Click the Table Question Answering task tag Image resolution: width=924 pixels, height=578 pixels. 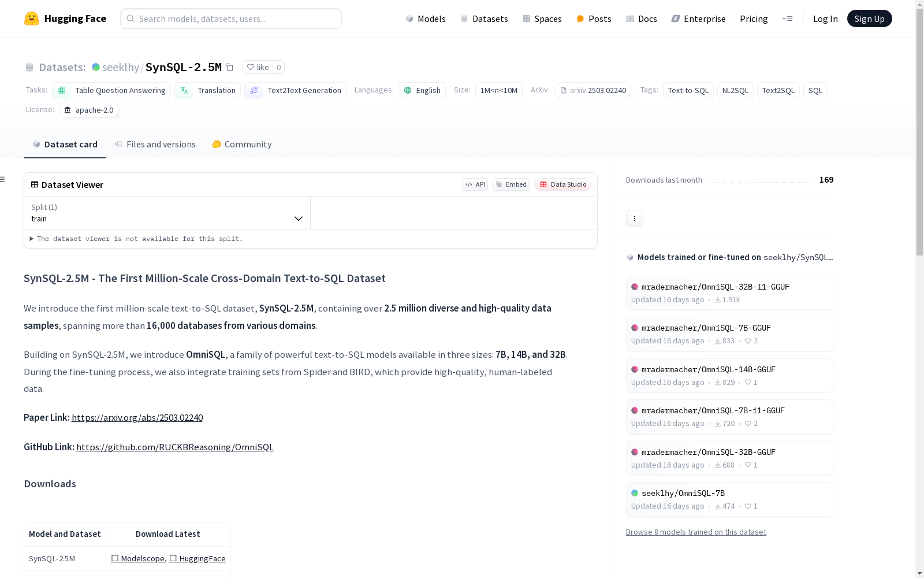111,90
